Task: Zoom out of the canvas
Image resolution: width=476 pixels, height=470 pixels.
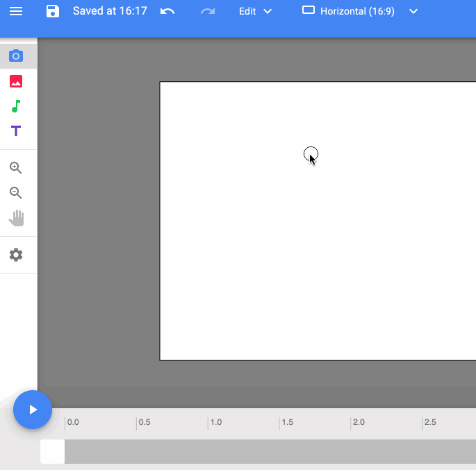Action: [x=15, y=192]
